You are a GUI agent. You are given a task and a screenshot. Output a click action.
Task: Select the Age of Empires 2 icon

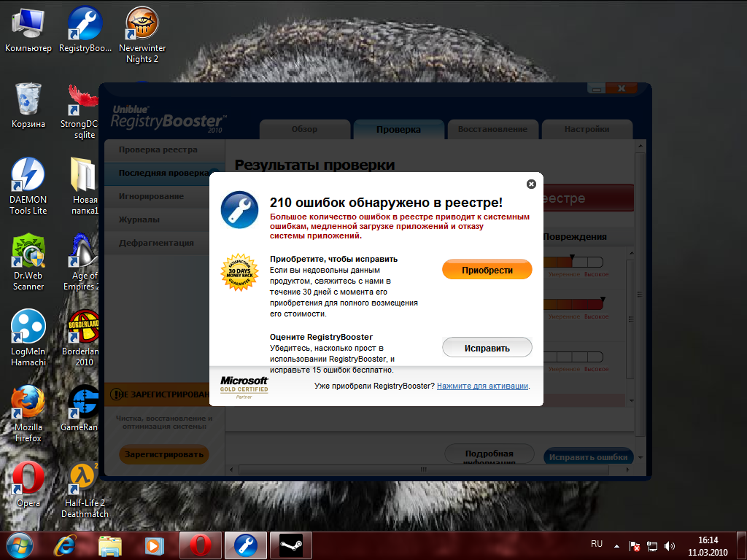coord(82,262)
